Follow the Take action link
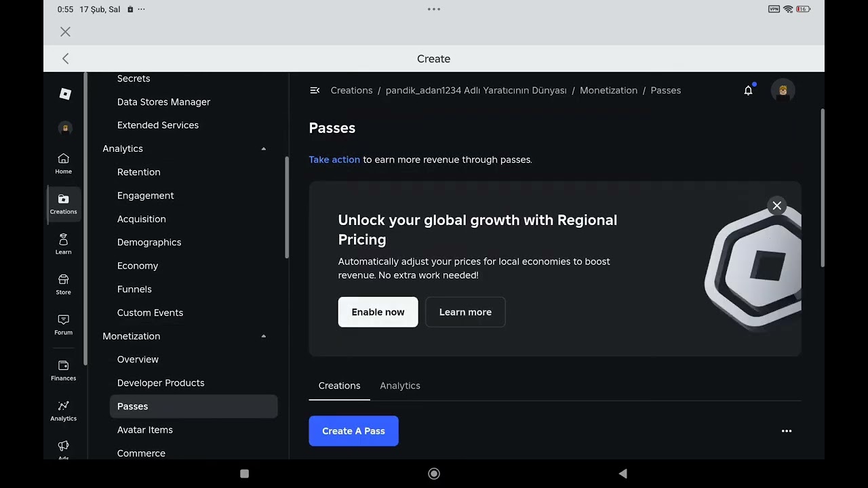This screenshot has width=868, height=488. point(334,159)
